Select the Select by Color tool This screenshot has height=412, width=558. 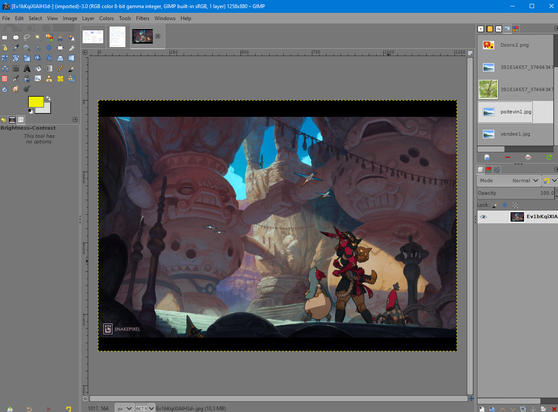(x=49, y=37)
